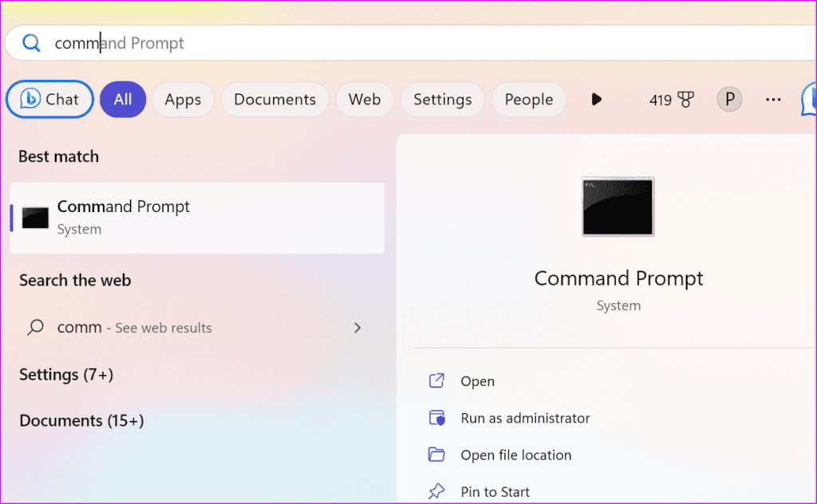Click the Pin to Start pushpin icon
Image resolution: width=817 pixels, height=504 pixels.
click(x=437, y=491)
